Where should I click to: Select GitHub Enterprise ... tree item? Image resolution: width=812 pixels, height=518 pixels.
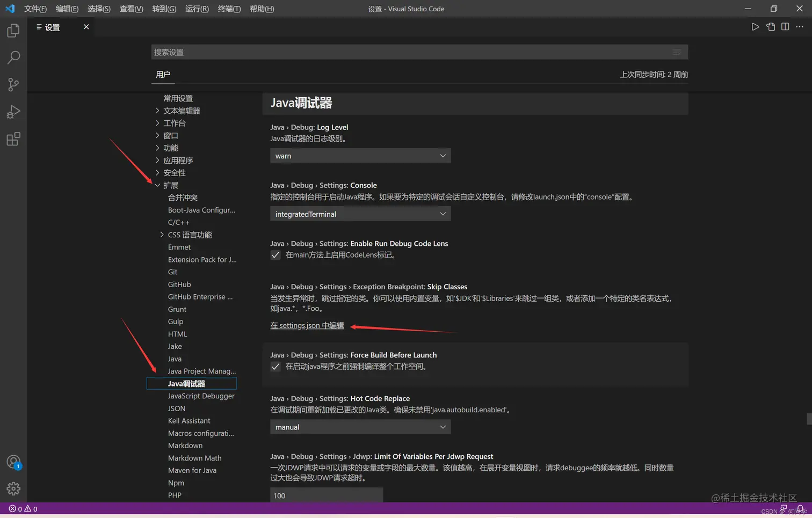click(200, 296)
